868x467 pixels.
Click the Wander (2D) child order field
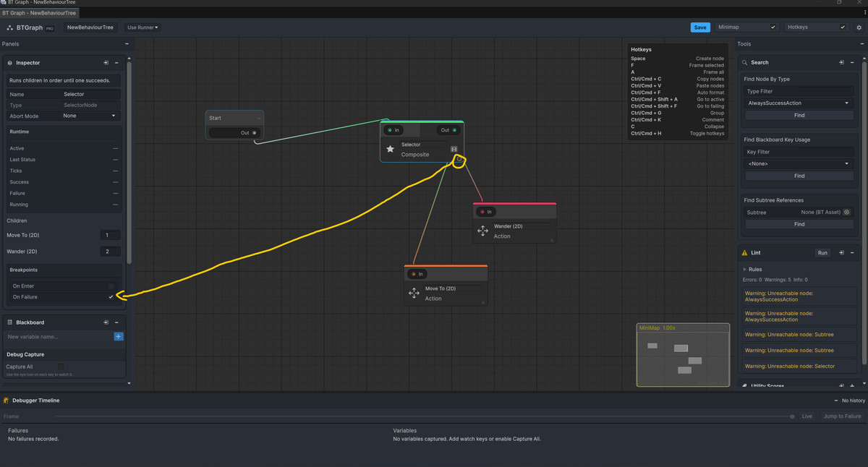click(111, 252)
